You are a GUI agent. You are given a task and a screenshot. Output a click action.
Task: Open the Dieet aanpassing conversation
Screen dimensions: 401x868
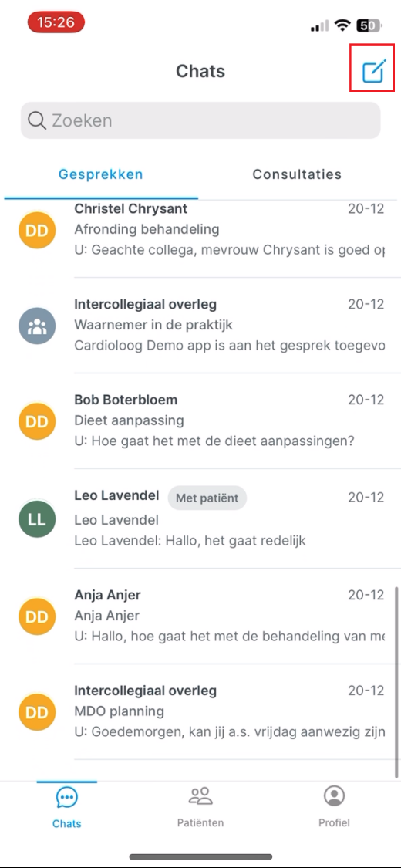pos(200,421)
